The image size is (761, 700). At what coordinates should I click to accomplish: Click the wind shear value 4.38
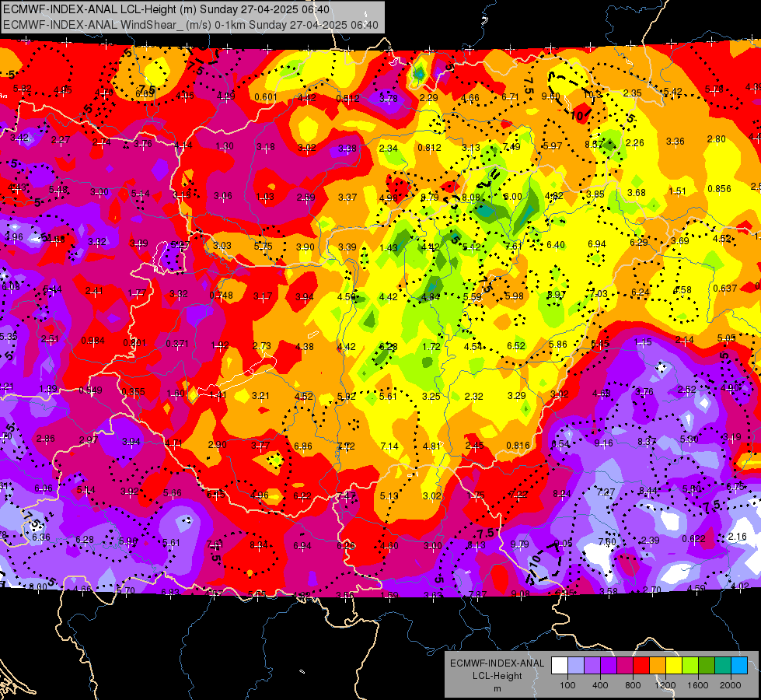click(304, 347)
